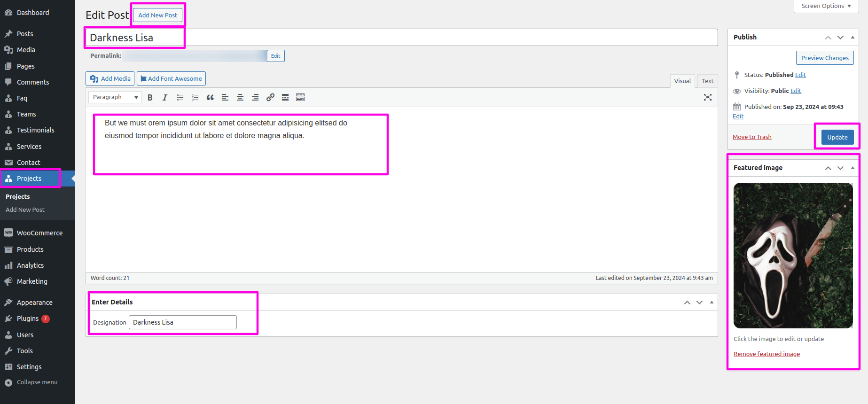Edit the permalink
The width and height of the screenshot is (868, 404).
tap(276, 56)
